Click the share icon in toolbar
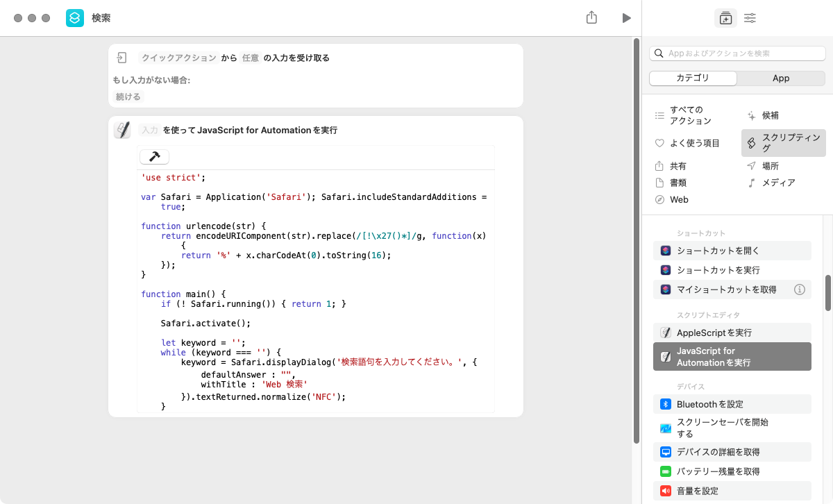This screenshot has width=833, height=504. tap(591, 18)
